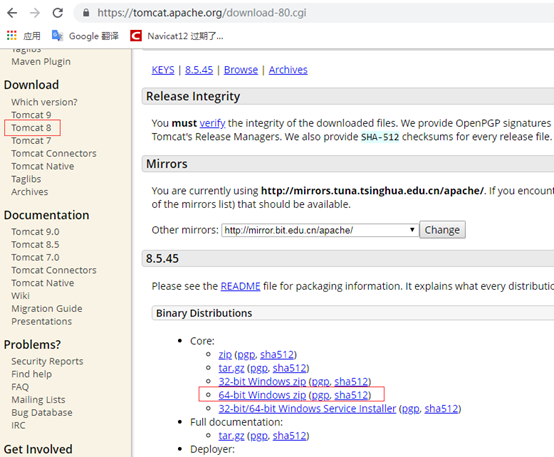Select Tomcat 9 in Download menu
Image resolution: width=554 pixels, height=457 pixels.
click(31, 115)
